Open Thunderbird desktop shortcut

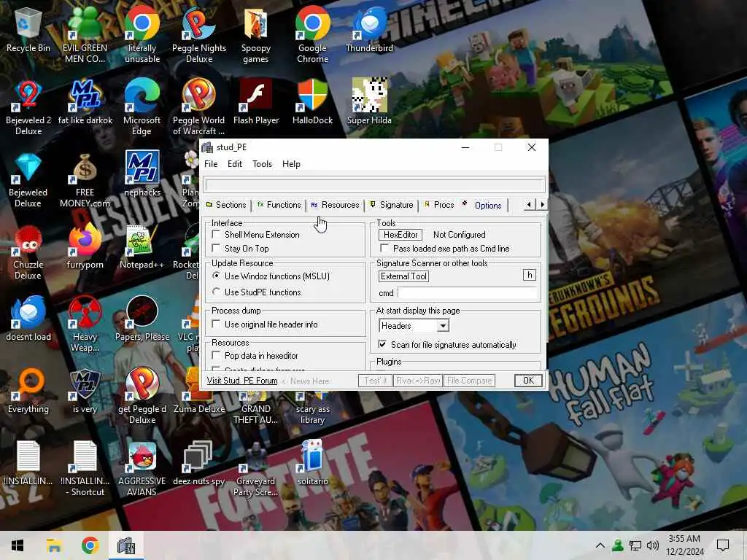click(369, 28)
